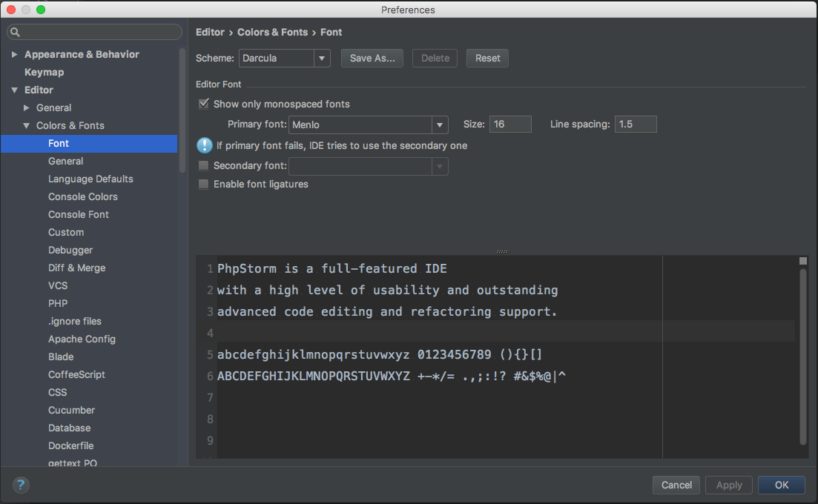Select Diff & Merge settings
Viewport: 818px width, 504px height.
pyautogui.click(x=76, y=268)
